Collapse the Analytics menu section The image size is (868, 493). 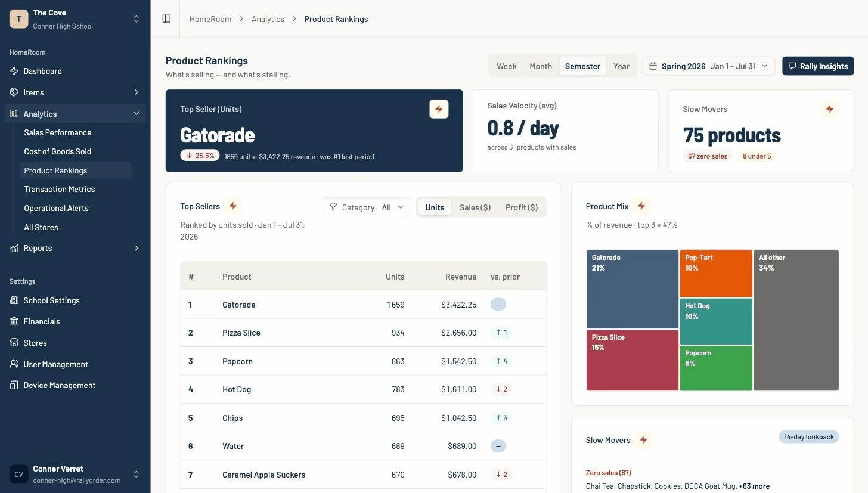pyautogui.click(x=136, y=114)
